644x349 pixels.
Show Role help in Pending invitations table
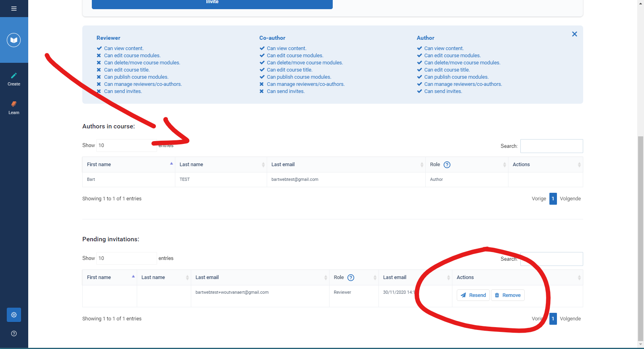tap(351, 277)
